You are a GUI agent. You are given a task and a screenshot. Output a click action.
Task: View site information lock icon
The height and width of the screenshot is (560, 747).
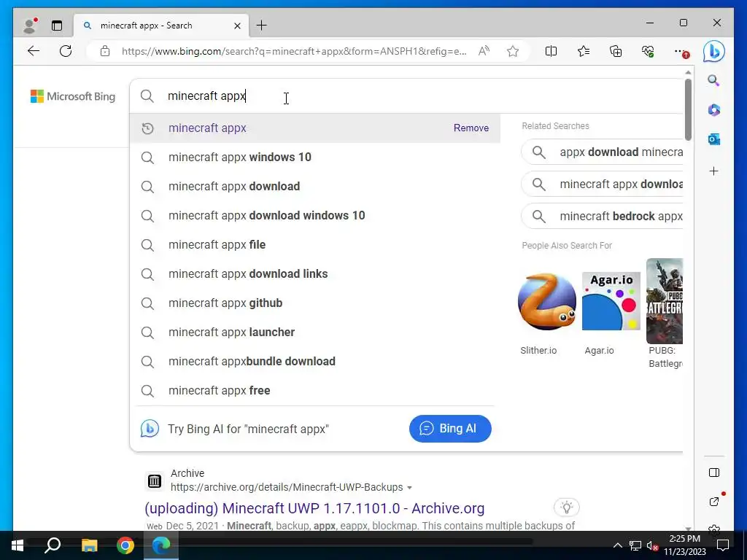[105, 51]
